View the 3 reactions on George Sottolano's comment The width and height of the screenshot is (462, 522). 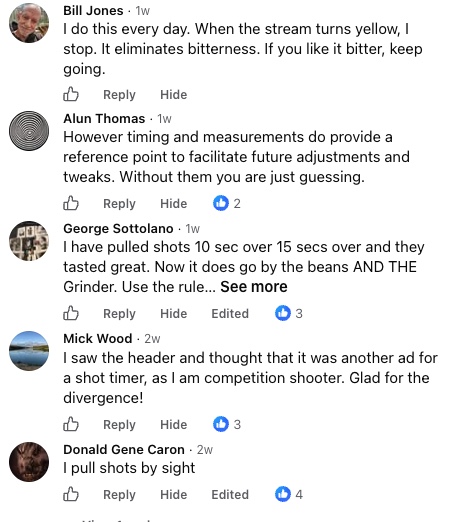(x=289, y=313)
